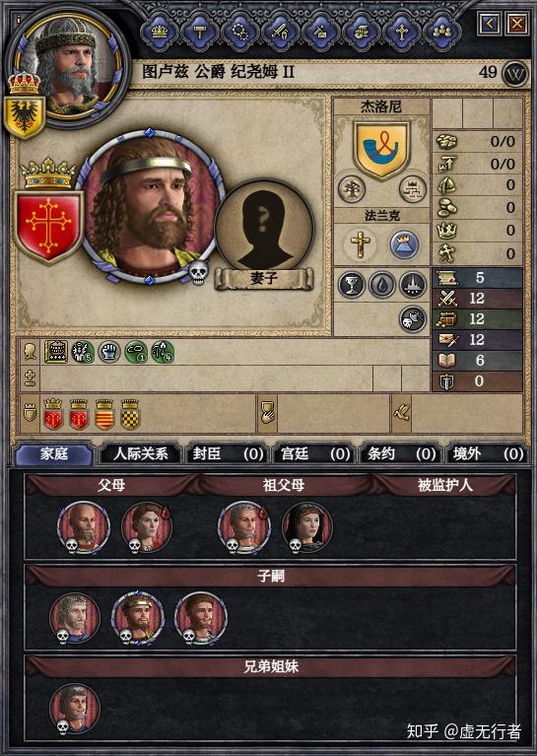Click the 妻子 spouse label
The width and height of the screenshot is (537, 756).
click(264, 279)
